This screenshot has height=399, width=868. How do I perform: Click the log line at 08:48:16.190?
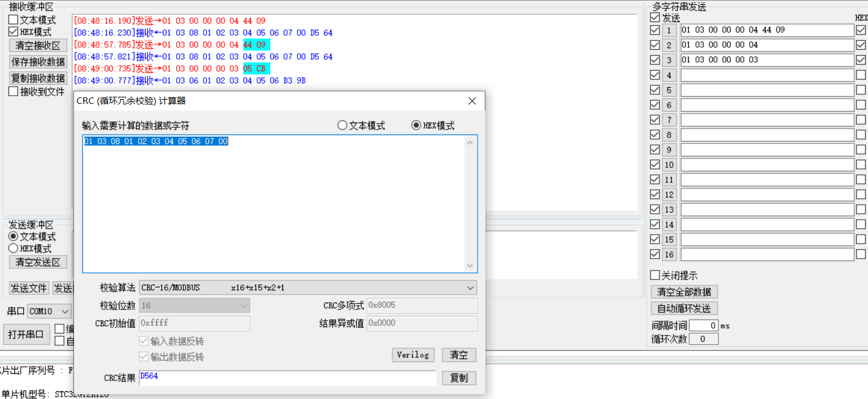pos(170,20)
